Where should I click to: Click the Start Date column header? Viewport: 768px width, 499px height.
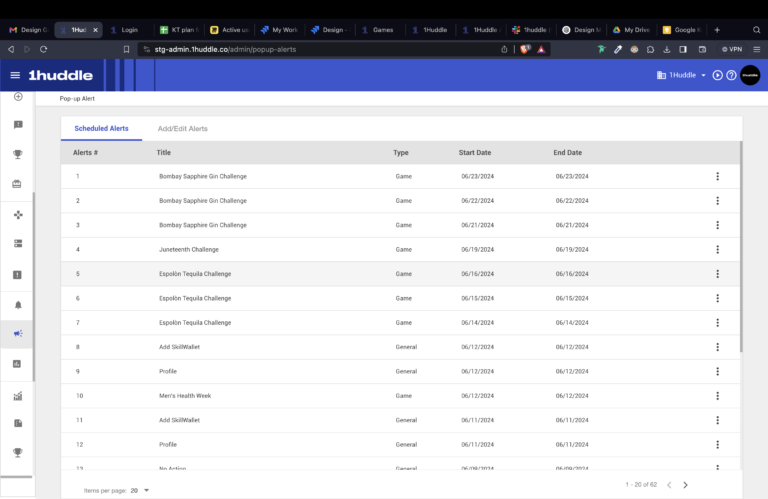pos(475,153)
